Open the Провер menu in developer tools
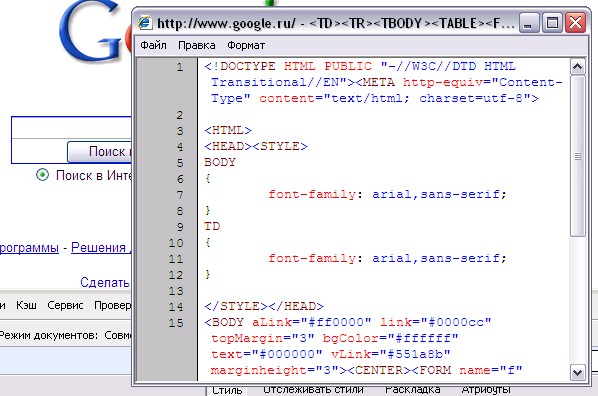Screen dimensions: 598x396 [113, 305]
